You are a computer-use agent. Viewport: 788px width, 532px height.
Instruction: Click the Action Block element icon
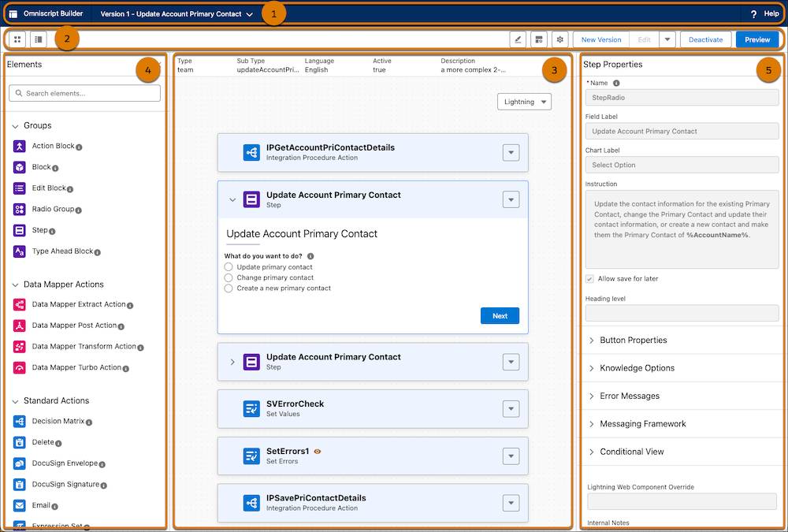19,147
